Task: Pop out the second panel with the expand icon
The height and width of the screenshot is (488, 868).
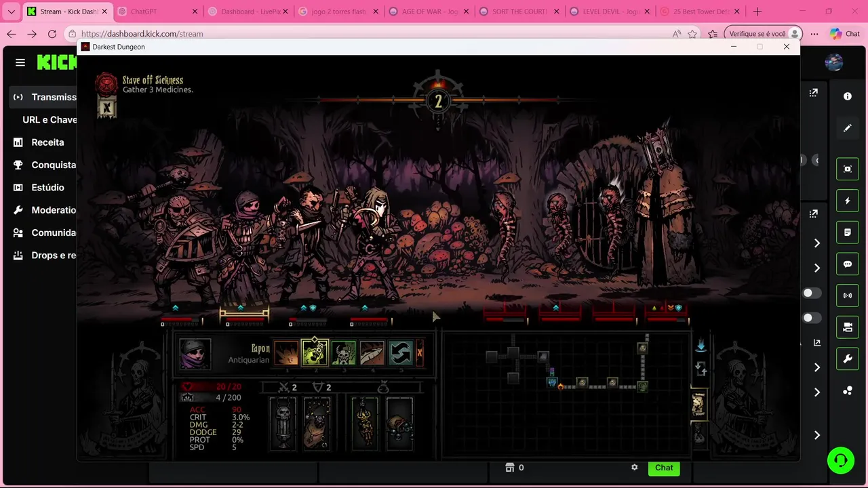Action: [x=813, y=214]
